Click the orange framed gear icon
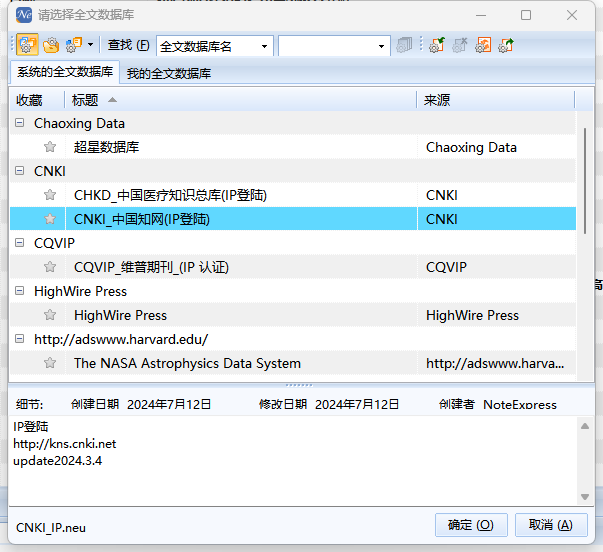603x552 pixels. tap(483, 45)
